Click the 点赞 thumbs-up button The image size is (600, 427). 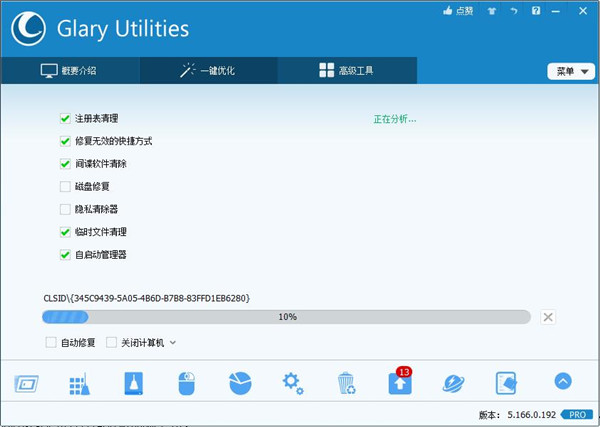point(458,11)
